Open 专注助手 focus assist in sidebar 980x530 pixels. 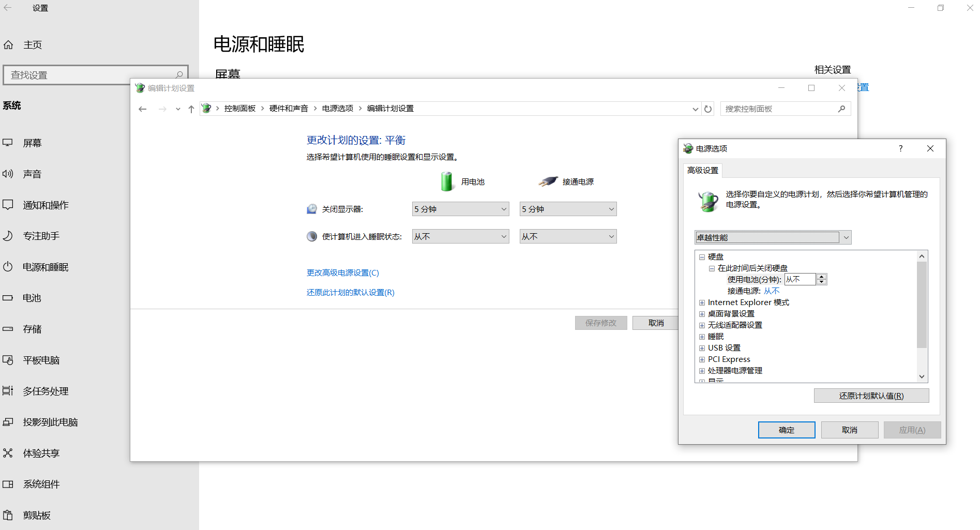coord(41,236)
